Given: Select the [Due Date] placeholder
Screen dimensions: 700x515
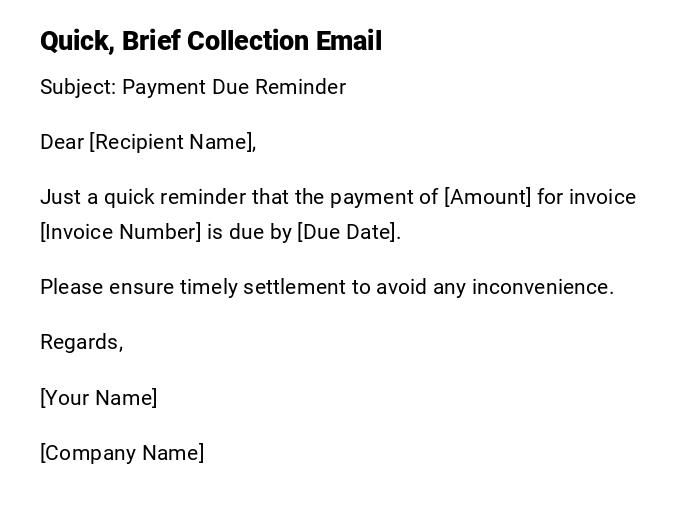Looking at the screenshot, I should click(x=348, y=232).
